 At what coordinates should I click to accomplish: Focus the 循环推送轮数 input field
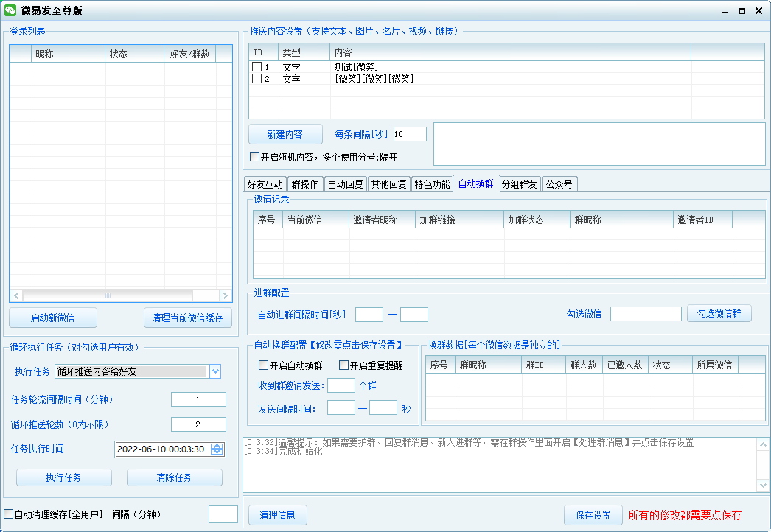(198, 424)
